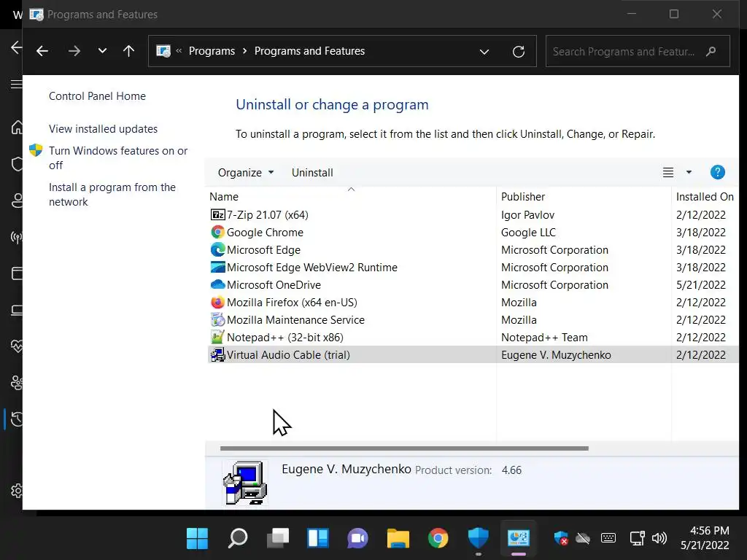
Task: Open Control Panel Home link
Action: click(x=97, y=96)
